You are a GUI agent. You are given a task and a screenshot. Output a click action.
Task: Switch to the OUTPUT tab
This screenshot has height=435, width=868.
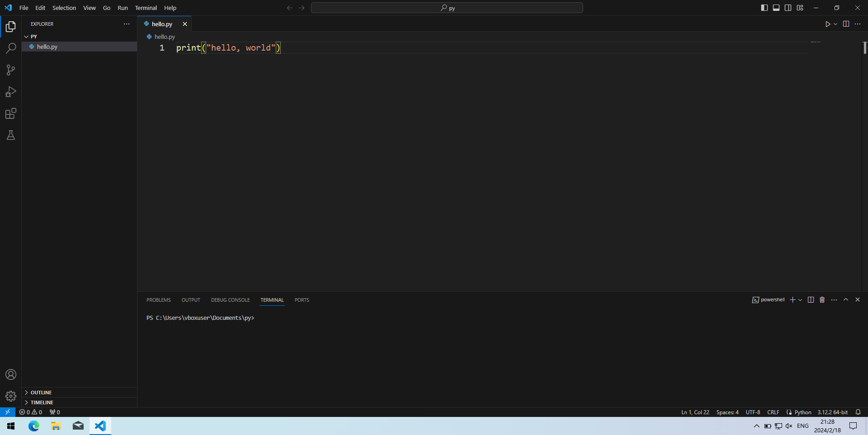pyautogui.click(x=191, y=300)
